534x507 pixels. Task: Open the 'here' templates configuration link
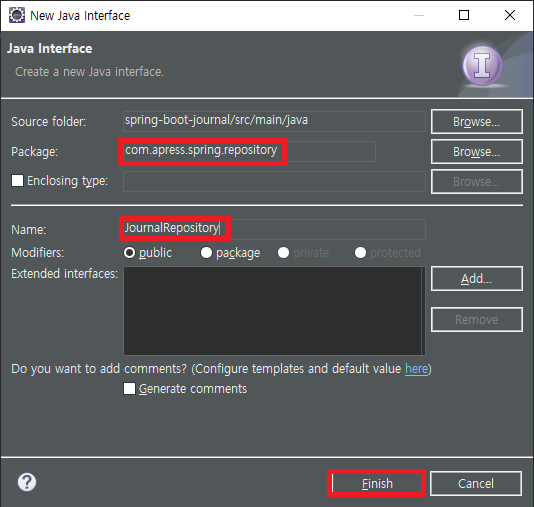tap(416, 369)
